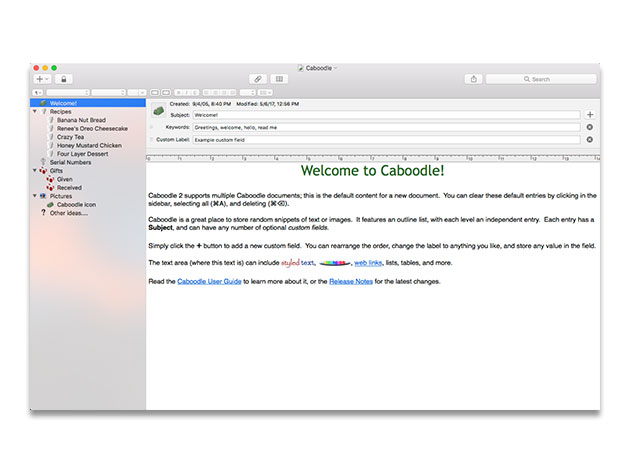Set justified text alignment

[224, 92]
